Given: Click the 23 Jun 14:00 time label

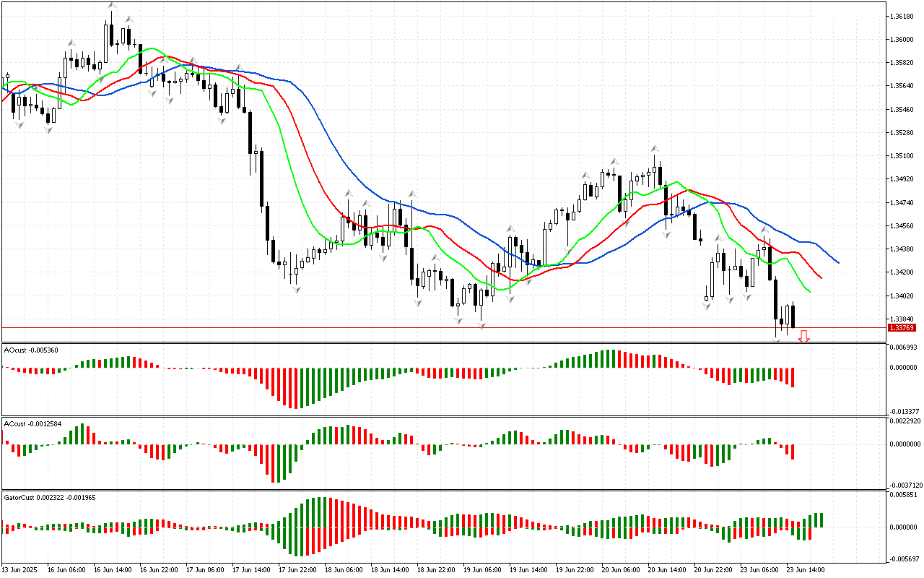Looking at the screenshot, I should 806,569.
